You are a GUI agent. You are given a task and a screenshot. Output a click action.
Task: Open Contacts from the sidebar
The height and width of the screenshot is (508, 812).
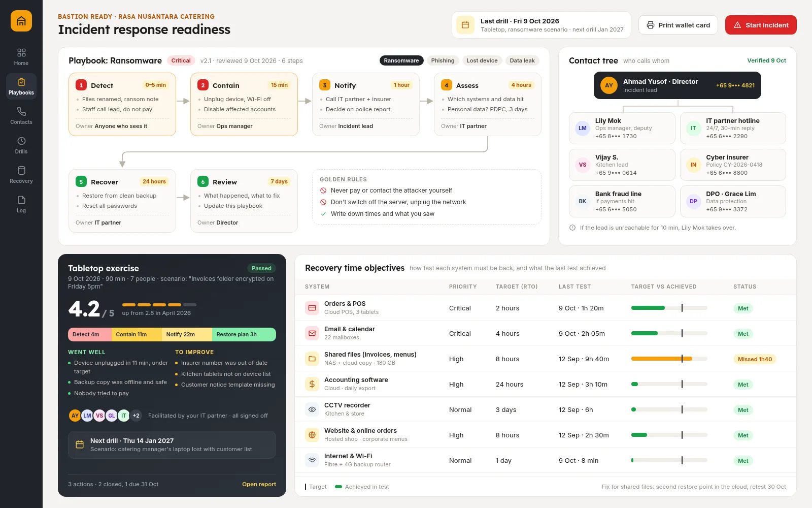(x=21, y=116)
